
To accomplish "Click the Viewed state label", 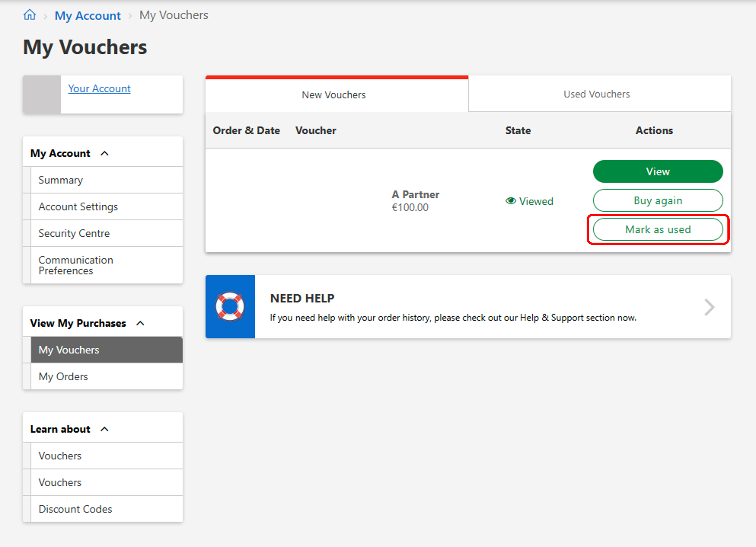I will pyautogui.click(x=536, y=201).
